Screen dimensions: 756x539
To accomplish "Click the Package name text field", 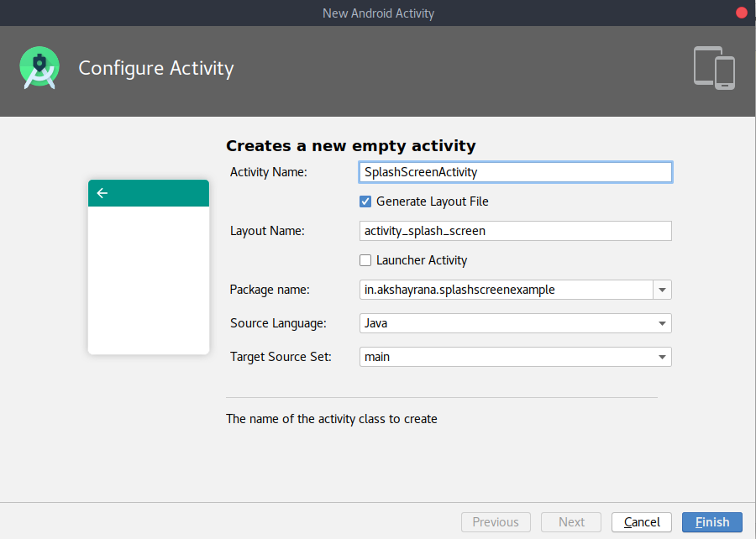I will pyautogui.click(x=506, y=290).
